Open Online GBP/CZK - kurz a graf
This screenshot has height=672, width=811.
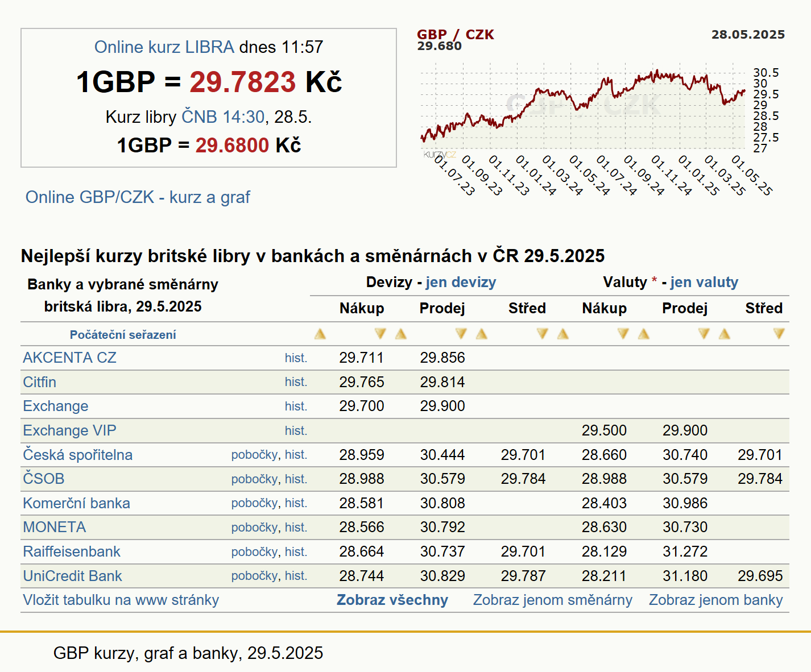(x=138, y=197)
